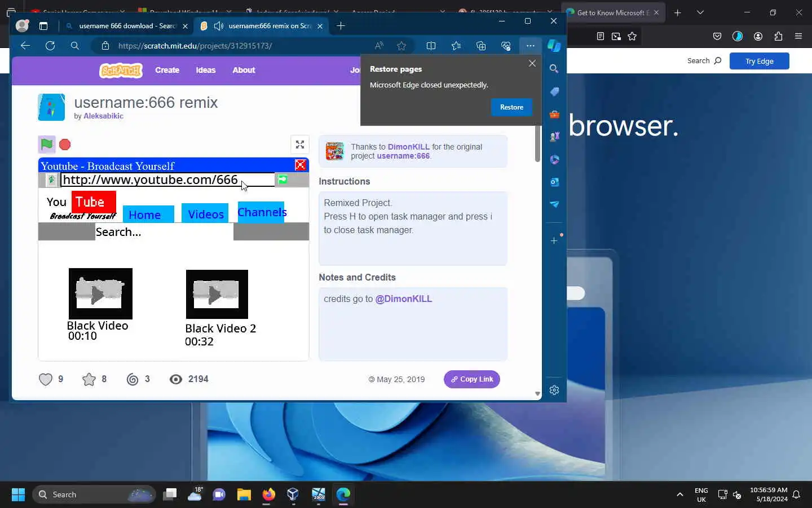Open @DimonKILL link in credits
The width and height of the screenshot is (812, 508).
tap(404, 299)
